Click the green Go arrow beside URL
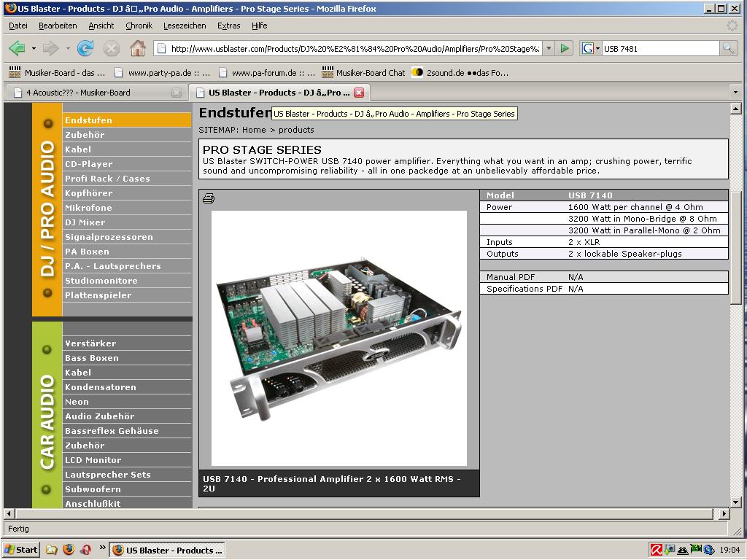Viewport: 747px width, 560px height. pos(565,49)
